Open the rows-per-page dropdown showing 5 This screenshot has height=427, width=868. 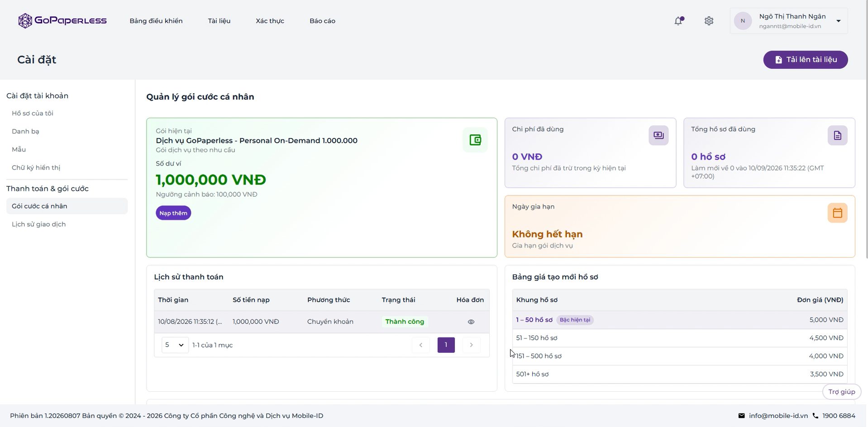tap(175, 345)
